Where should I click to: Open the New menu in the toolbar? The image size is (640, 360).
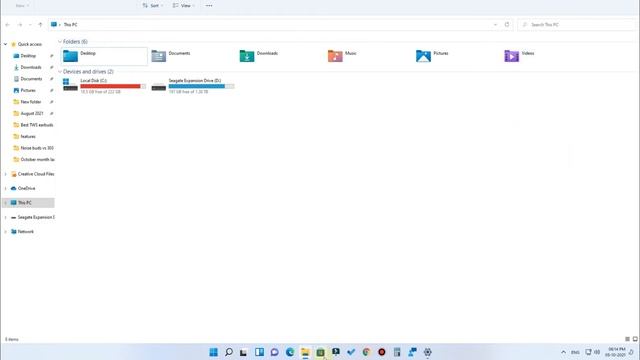(x=22, y=6)
